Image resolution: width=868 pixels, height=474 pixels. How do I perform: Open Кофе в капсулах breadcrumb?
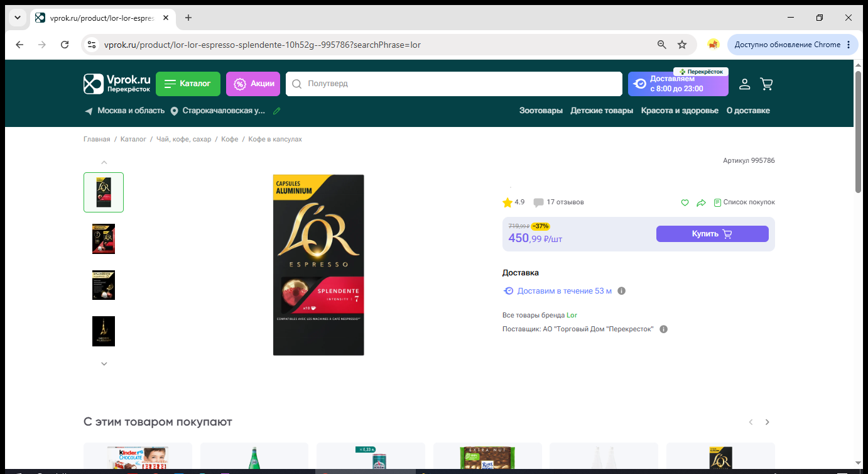[x=275, y=139]
